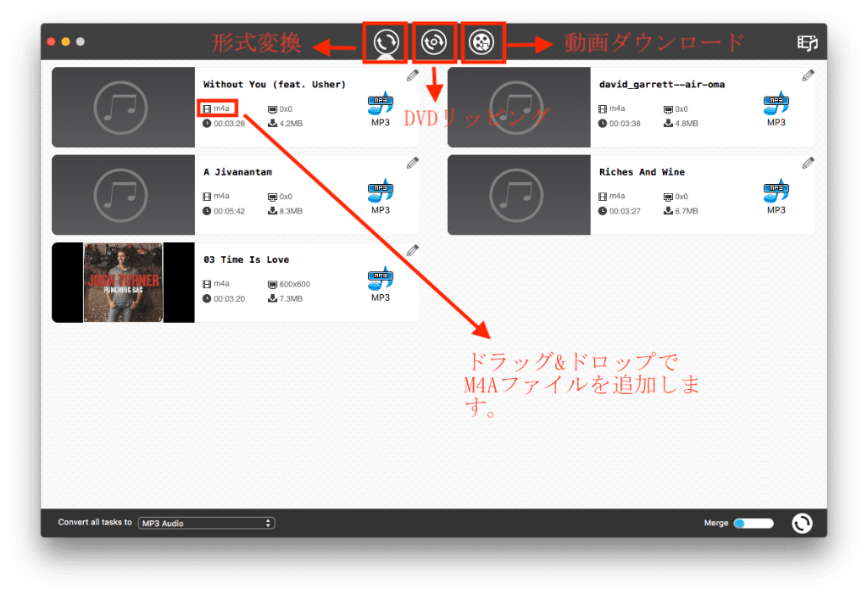868x595 pixels.
Task: Start conversion with the bottom-right convert button
Action: tap(801, 523)
